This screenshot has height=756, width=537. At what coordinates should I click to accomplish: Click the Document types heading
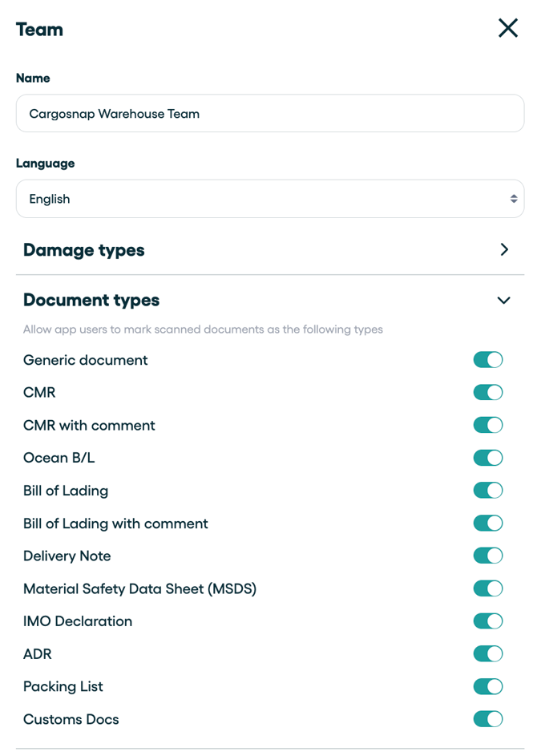click(x=91, y=301)
